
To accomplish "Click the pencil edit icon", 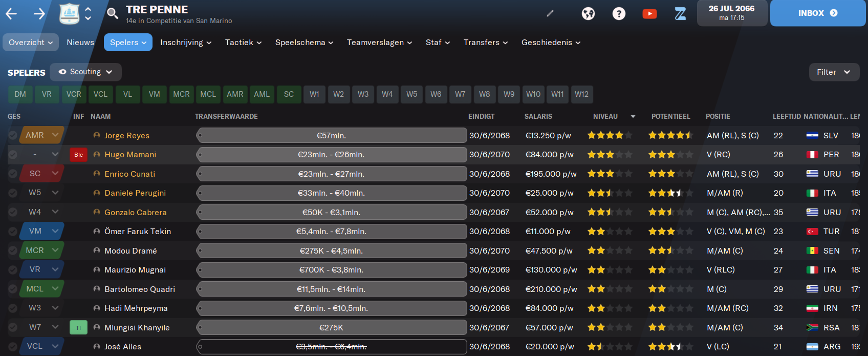I will click(x=550, y=13).
